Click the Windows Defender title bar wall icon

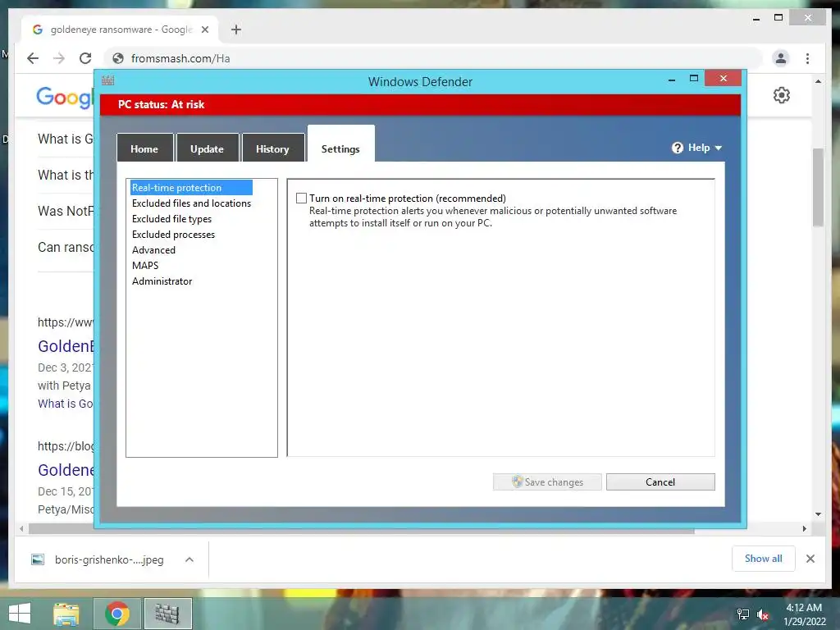pyautogui.click(x=107, y=81)
